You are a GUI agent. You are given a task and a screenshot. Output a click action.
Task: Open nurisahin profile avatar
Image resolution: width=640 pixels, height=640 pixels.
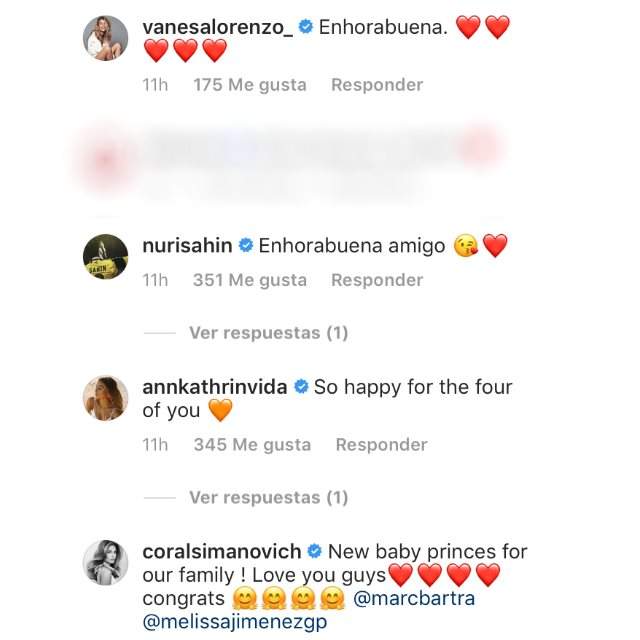(105, 256)
